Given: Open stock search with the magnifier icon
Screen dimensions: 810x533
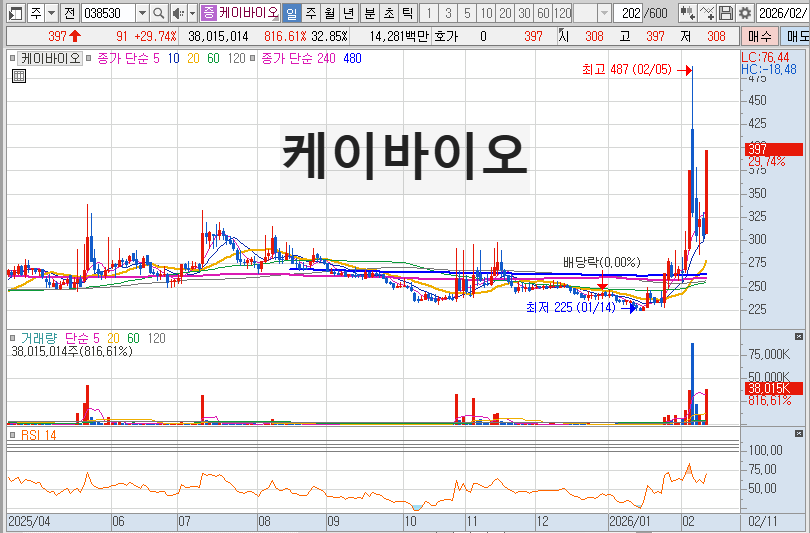Looking at the screenshot, I should point(159,13).
